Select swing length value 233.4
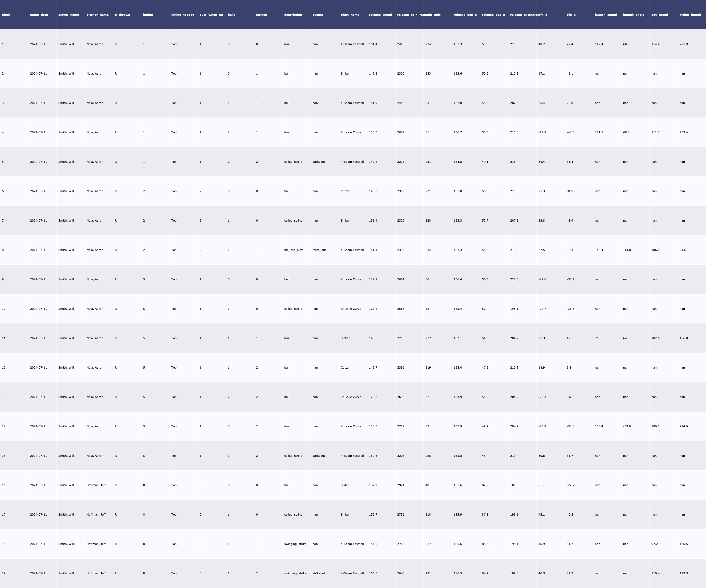706x588 pixels. click(683, 132)
